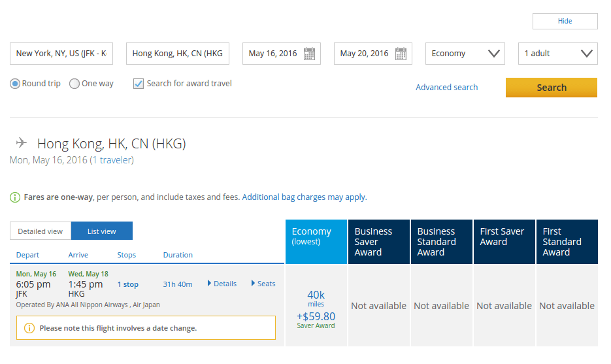The image size is (611, 364).
Task: Expand the Seats disclosure
Action: pyautogui.click(x=263, y=284)
